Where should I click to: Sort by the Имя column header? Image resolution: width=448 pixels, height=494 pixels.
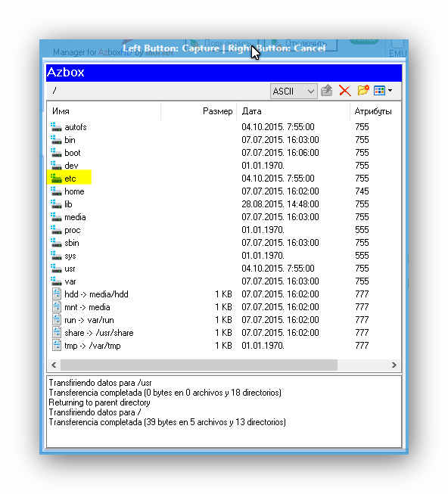tap(104, 111)
